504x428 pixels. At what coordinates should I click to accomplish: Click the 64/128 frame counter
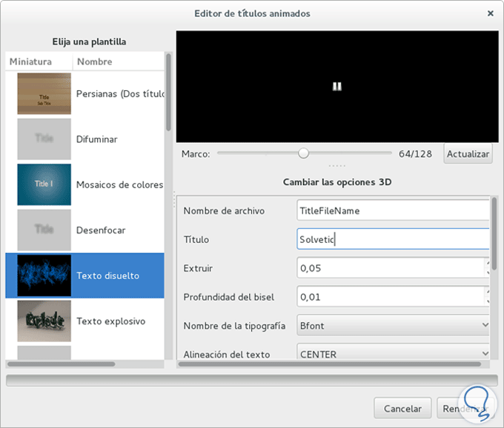[x=415, y=154]
